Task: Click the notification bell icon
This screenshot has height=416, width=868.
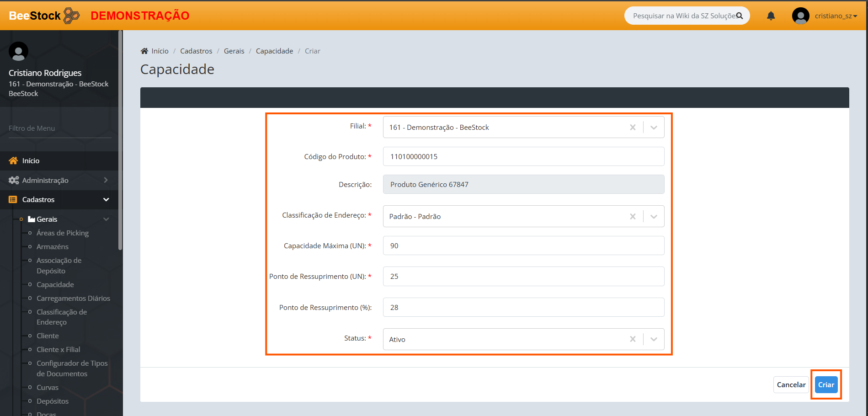Action: pyautogui.click(x=771, y=16)
